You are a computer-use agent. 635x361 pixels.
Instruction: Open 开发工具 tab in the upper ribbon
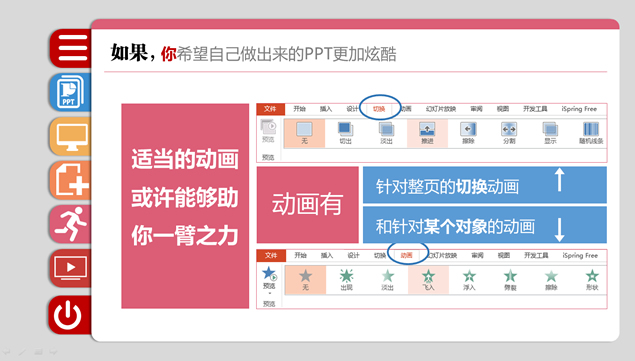(x=535, y=109)
